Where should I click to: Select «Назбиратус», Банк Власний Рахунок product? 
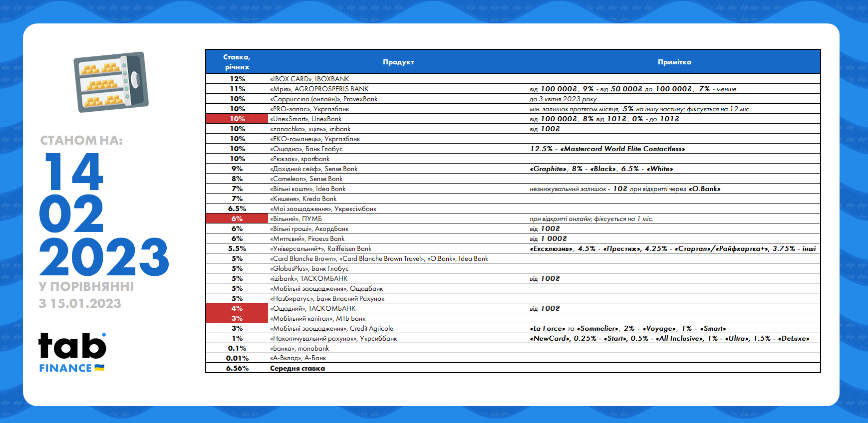(327, 298)
